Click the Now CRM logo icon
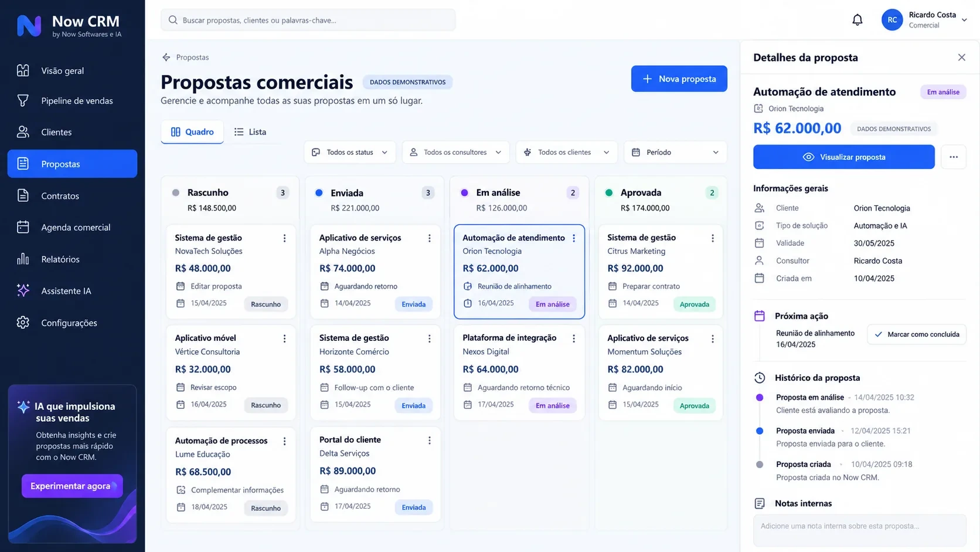This screenshot has height=552, width=980. click(x=29, y=26)
